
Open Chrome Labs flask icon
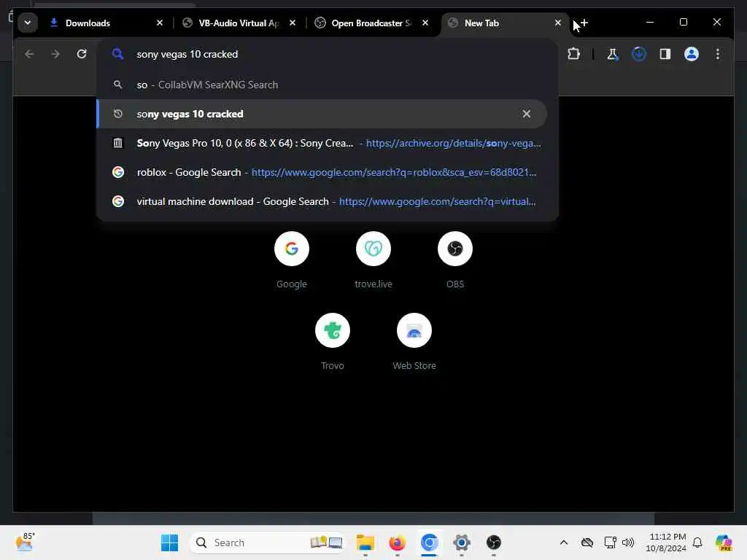(613, 54)
